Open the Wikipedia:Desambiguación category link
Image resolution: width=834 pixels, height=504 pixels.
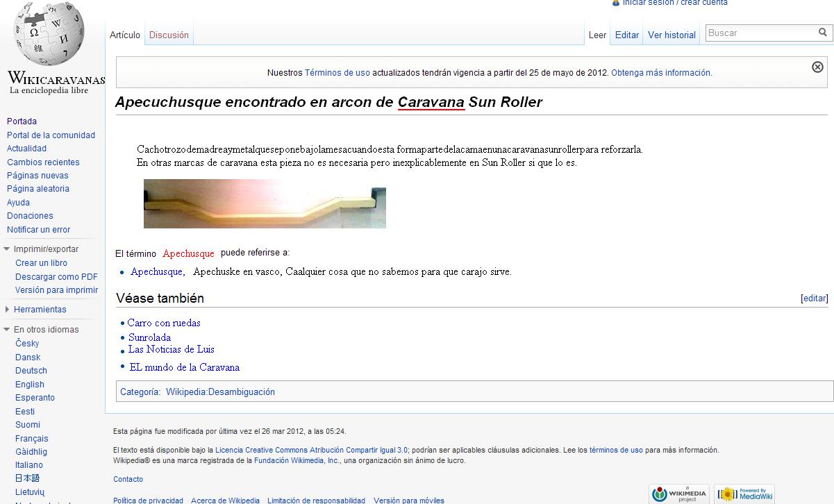pyautogui.click(x=220, y=392)
